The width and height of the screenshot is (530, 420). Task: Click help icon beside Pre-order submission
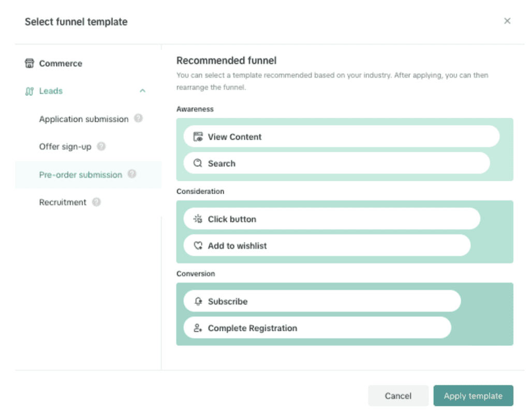tap(132, 174)
